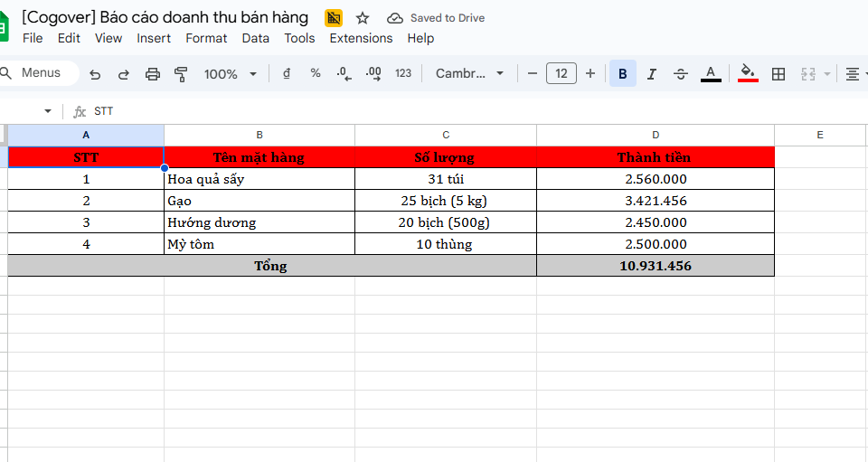Screen dimensions: 868x462
Task: Expand the merge cells dropdown arrow
Action: tap(827, 73)
